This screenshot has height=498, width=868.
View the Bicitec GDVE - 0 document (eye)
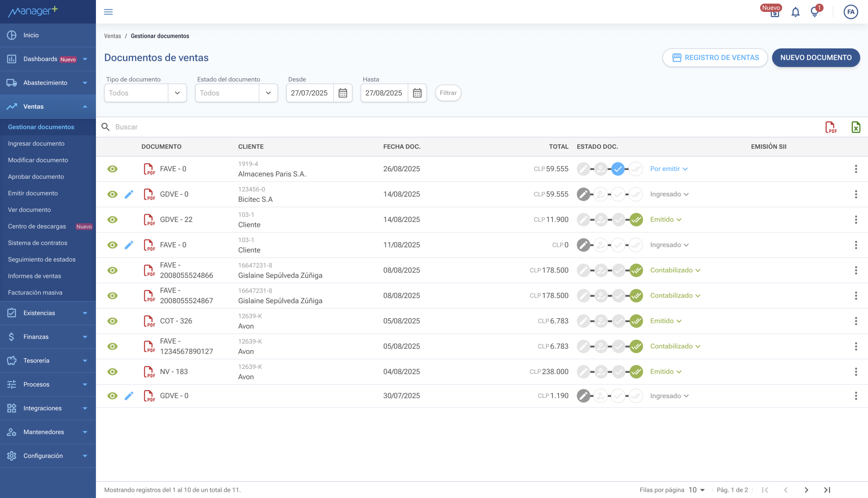tap(112, 194)
